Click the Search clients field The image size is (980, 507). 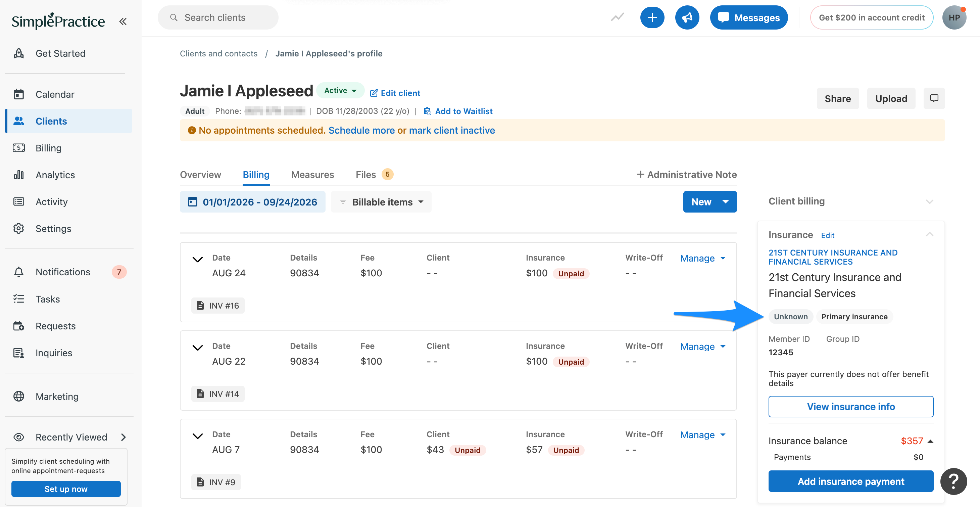tap(218, 17)
